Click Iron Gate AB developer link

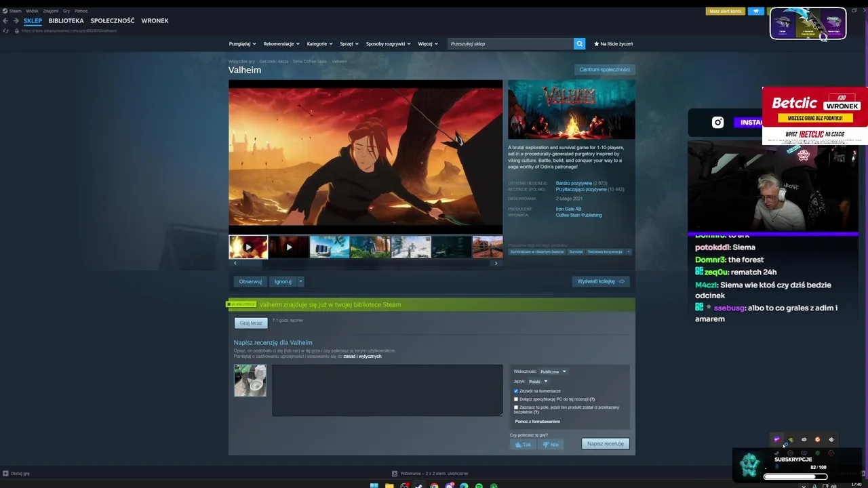coord(568,209)
